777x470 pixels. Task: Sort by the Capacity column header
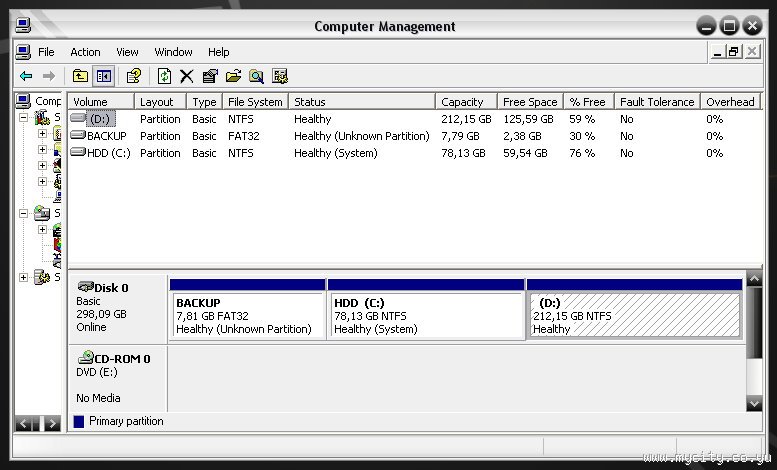(466, 102)
